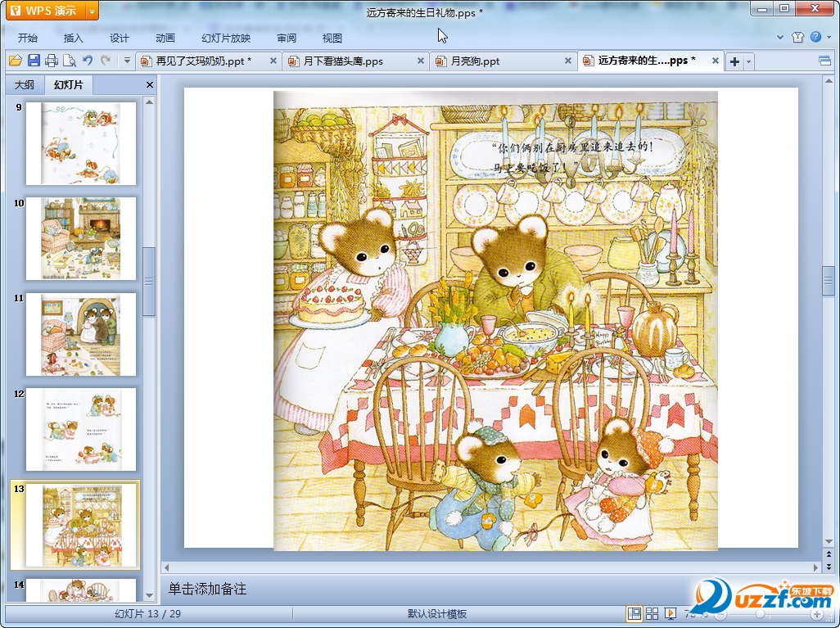Click the plus button to add new document tab
Viewport: 840px width, 628px height.
734,61
